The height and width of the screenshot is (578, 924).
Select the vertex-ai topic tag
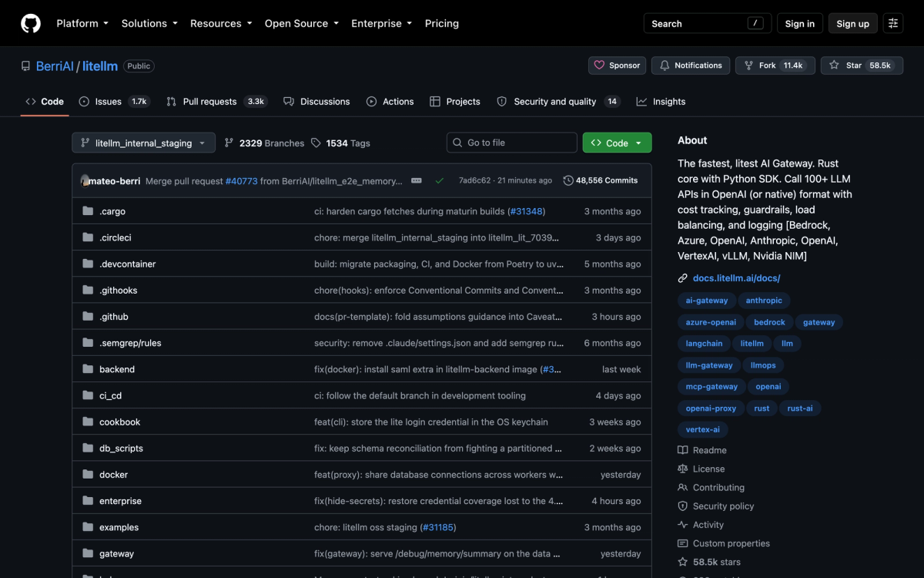tap(703, 430)
